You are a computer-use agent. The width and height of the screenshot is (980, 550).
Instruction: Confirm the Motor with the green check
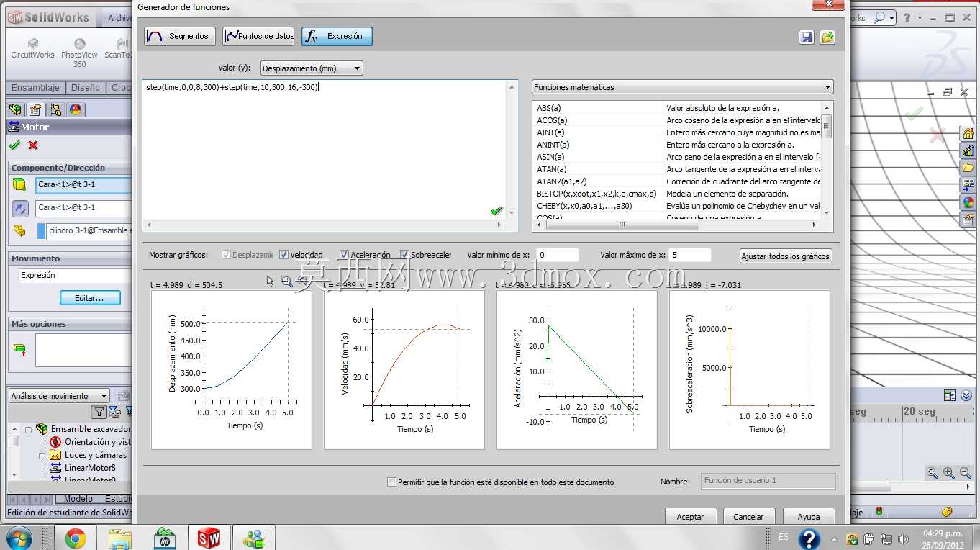pos(14,145)
